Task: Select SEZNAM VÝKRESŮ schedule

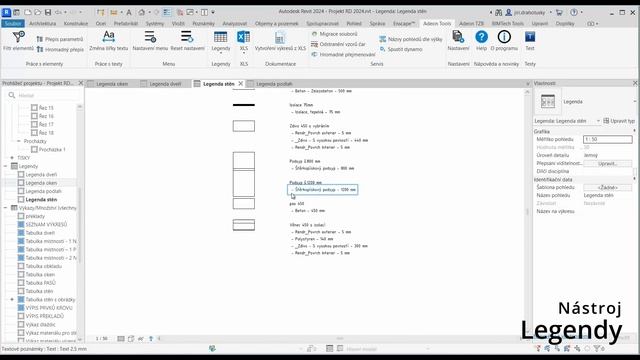Action: (46, 224)
